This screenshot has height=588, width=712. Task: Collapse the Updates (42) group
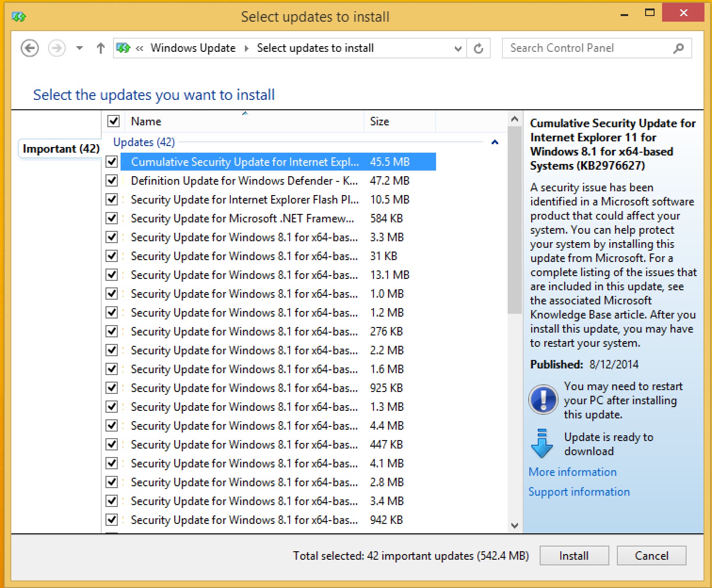click(494, 142)
